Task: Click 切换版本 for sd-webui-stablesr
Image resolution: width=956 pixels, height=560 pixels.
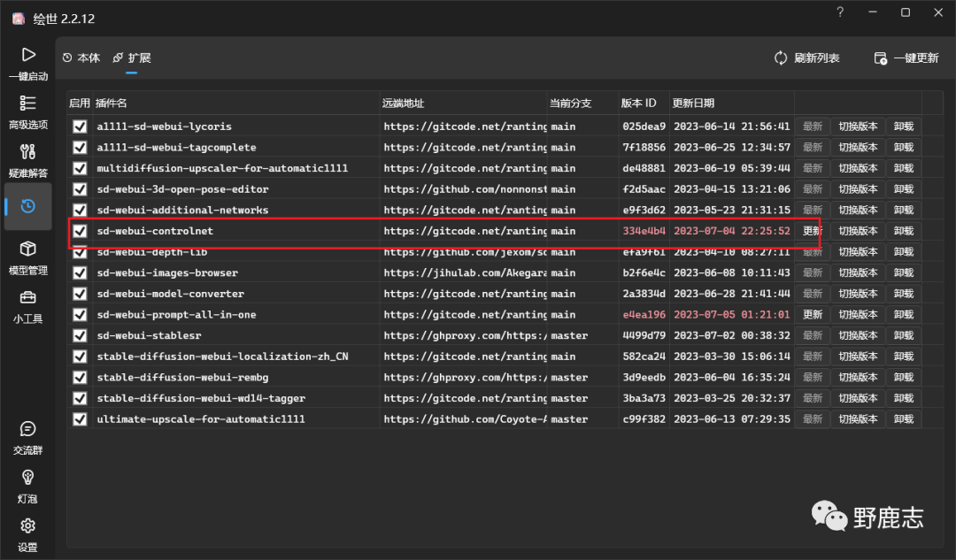Action: (x=858, y=336)
